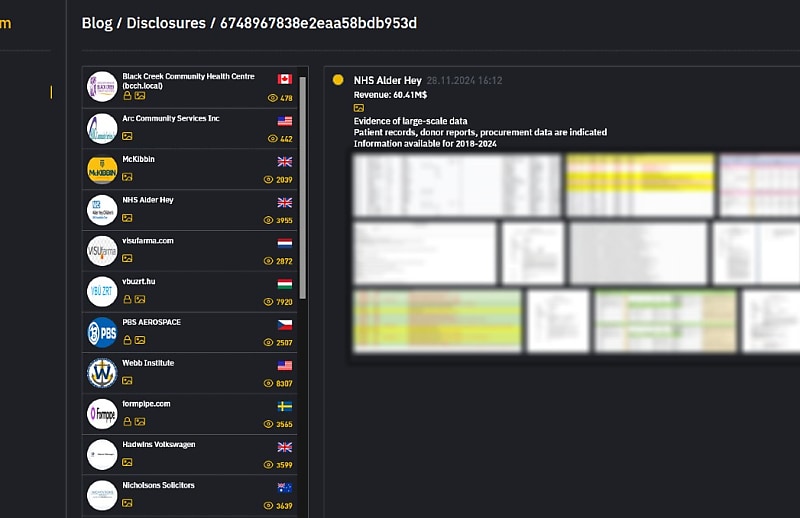
Task: Click the vbuzrt.hu logo
Action: point(102,292)
